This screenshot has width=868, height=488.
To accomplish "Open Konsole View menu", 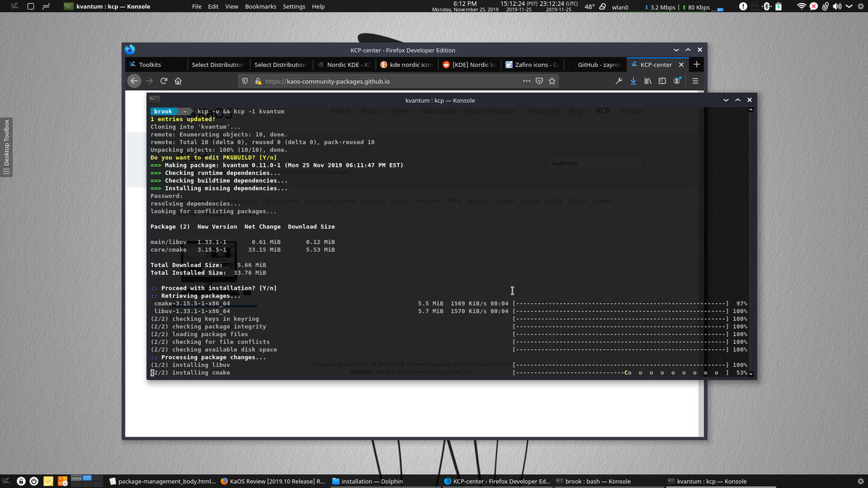I will coord(231,7).
